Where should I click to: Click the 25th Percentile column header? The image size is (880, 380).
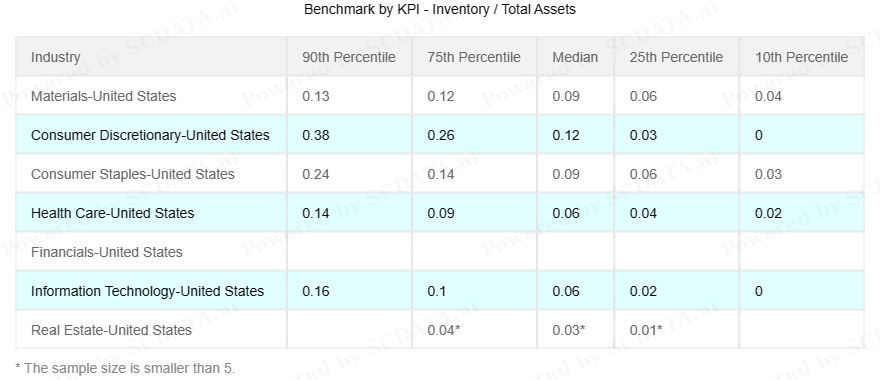click(676, 57)
